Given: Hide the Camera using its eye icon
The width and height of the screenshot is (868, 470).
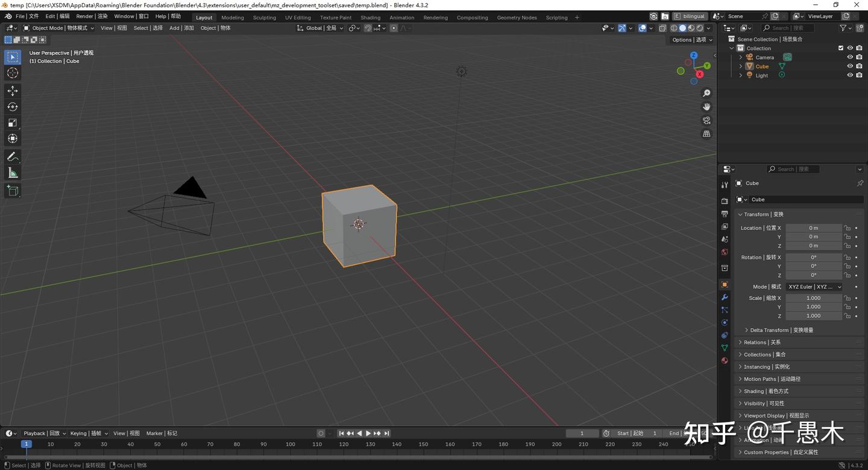Looking at the screenshot, I should point(850,57).
